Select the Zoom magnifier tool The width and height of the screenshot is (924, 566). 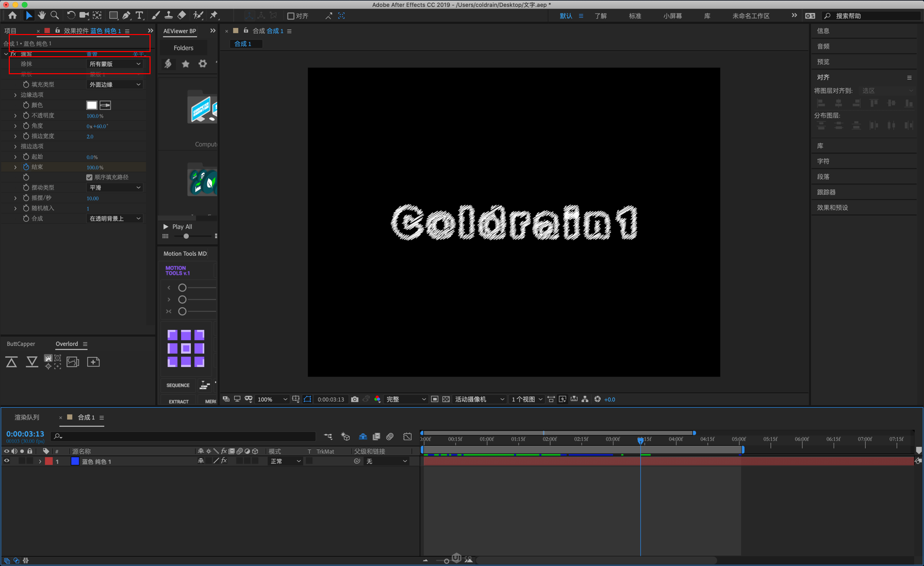click(55, 15)
